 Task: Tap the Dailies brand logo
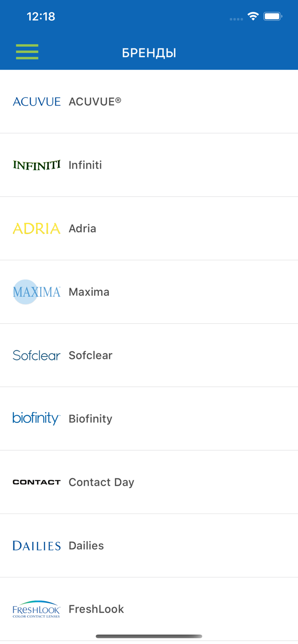(37, 546)
